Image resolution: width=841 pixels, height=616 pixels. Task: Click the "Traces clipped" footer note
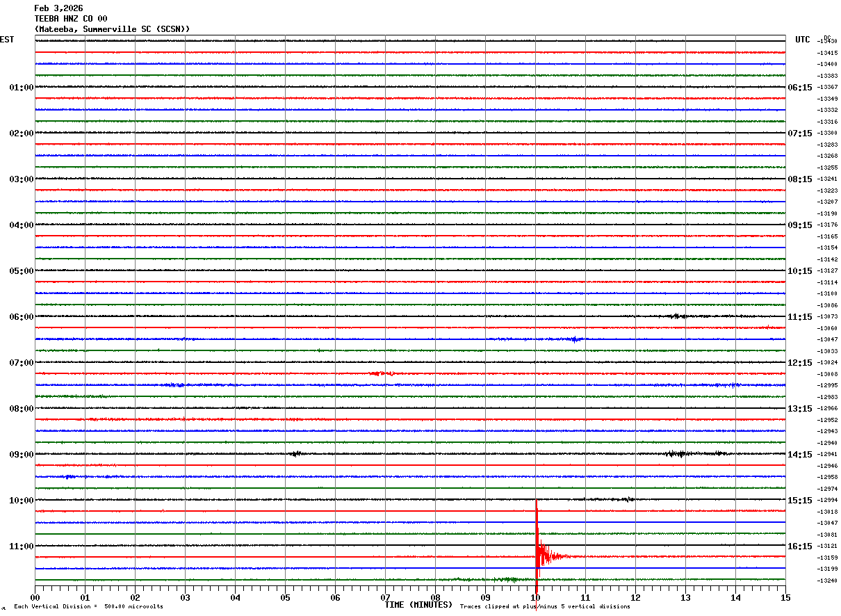point(545,607)
